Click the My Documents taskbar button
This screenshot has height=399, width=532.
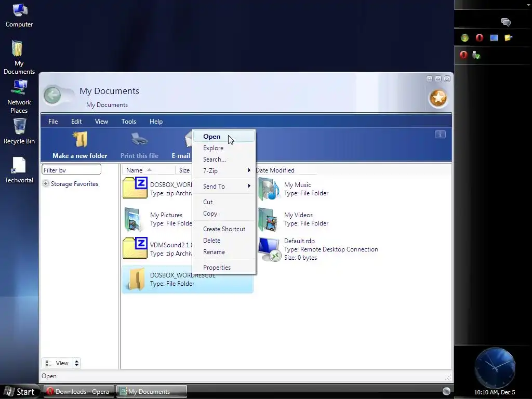[152, 392]
